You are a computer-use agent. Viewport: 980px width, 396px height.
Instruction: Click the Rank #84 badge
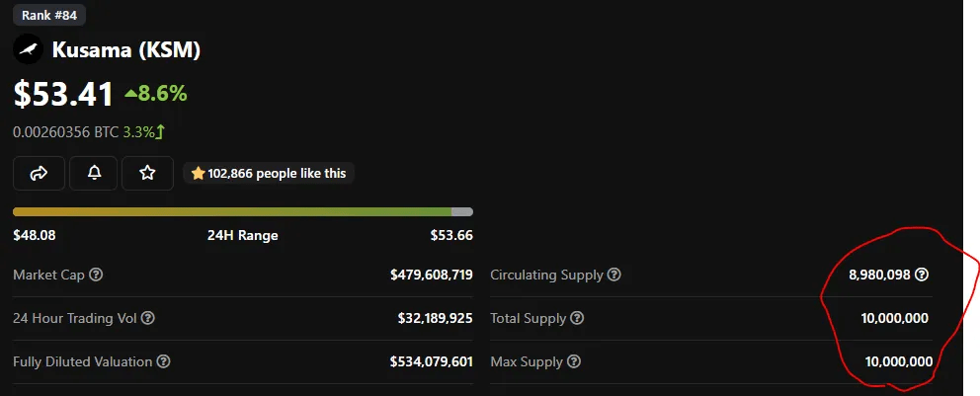tap(49, 14)
